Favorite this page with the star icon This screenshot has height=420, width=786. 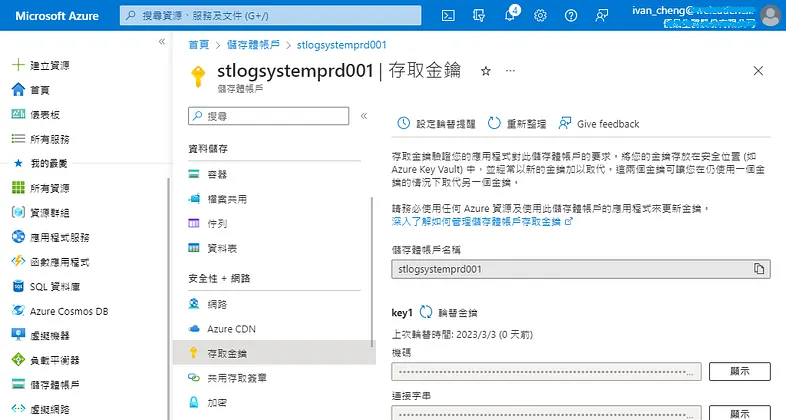coord(485,71)
